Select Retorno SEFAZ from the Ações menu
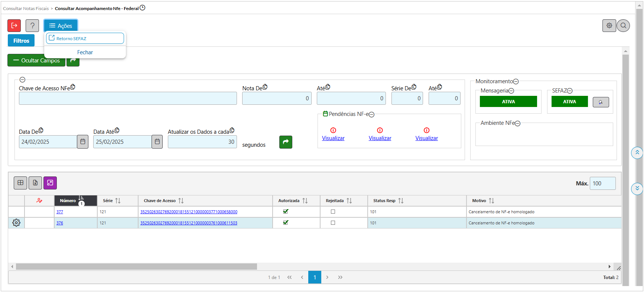 85,39
